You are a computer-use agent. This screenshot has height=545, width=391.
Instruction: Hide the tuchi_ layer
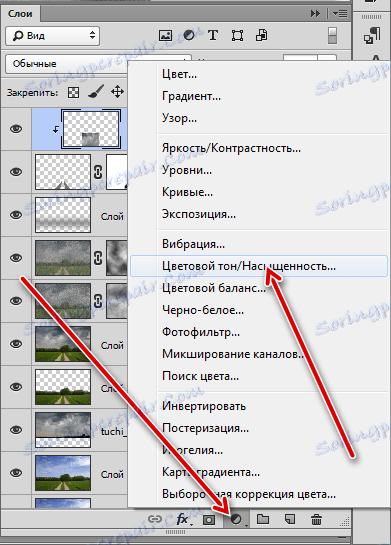click(x=16, y=430)
